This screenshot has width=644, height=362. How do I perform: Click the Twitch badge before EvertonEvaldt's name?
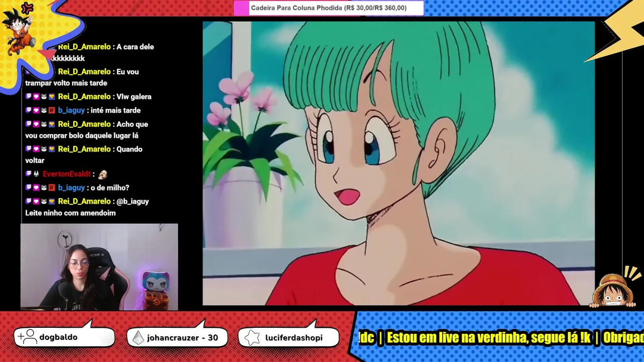coord(29,174)
